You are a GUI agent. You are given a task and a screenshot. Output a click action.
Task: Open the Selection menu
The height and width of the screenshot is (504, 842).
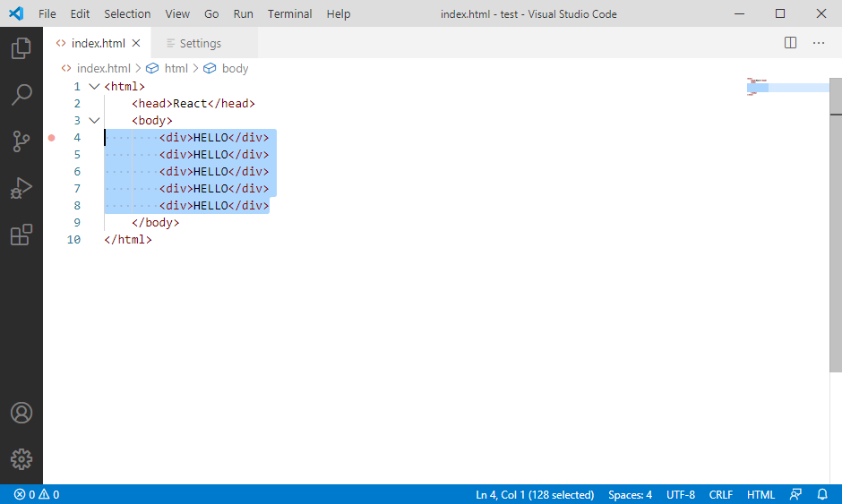127,14
